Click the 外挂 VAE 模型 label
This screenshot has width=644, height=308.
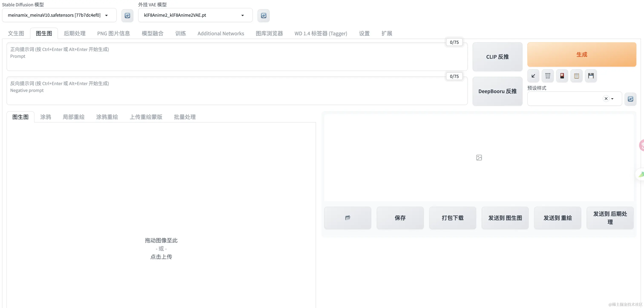tap(152, 4)
